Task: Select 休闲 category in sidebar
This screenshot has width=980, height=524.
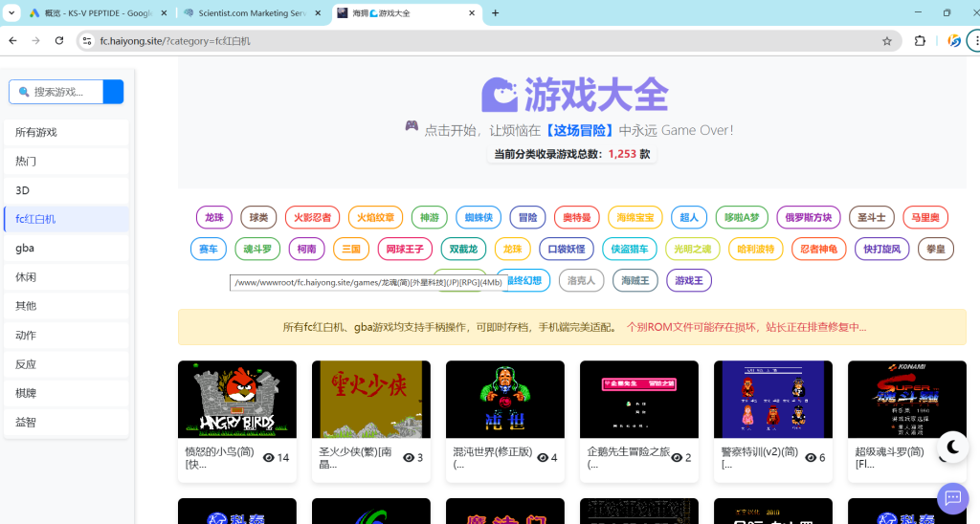Action: click(x=66, y=277)
